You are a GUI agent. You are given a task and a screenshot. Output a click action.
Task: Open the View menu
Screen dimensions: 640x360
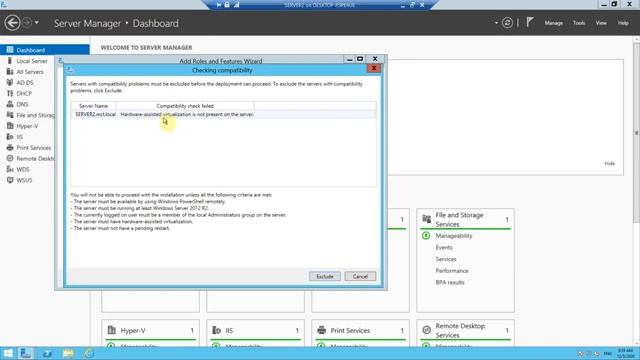[x=601, y=23]
